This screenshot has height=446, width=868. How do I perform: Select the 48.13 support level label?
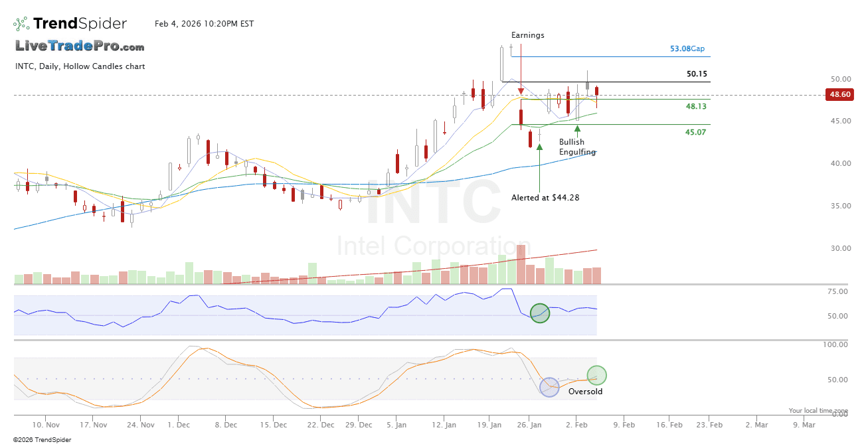pos(695,106)
